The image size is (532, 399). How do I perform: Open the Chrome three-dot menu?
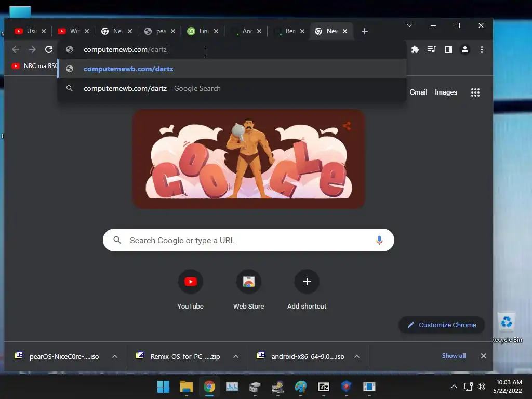pyautogui.click(x=482, y=49)
